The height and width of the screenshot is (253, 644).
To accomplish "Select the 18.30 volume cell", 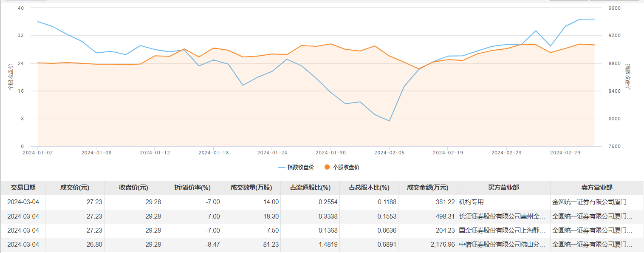I will (x=251, y=216).
